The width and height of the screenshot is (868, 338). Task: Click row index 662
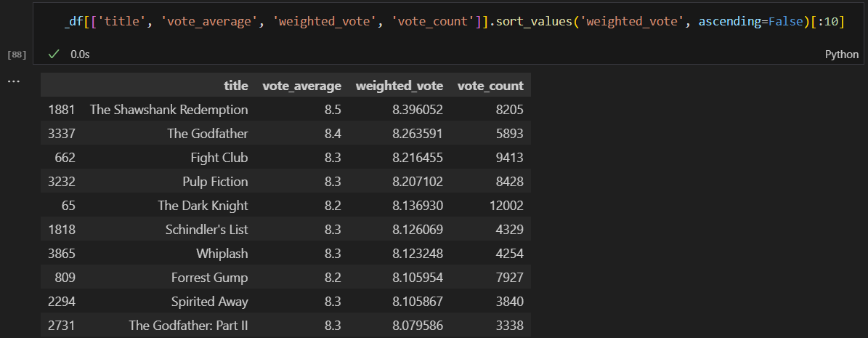click(65, 157)
